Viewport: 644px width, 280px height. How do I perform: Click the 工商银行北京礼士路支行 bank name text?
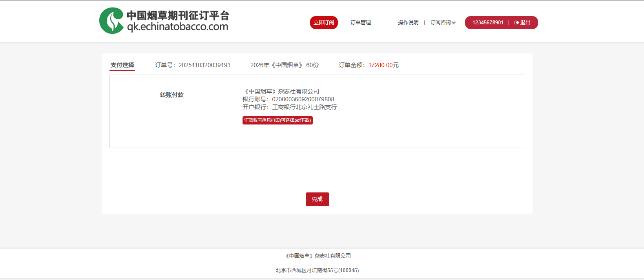[x=305, y=107]
